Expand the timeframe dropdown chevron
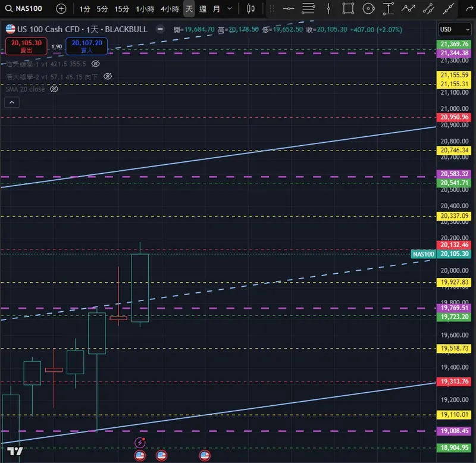Screen dimensions: 476x463 [230, 9]
